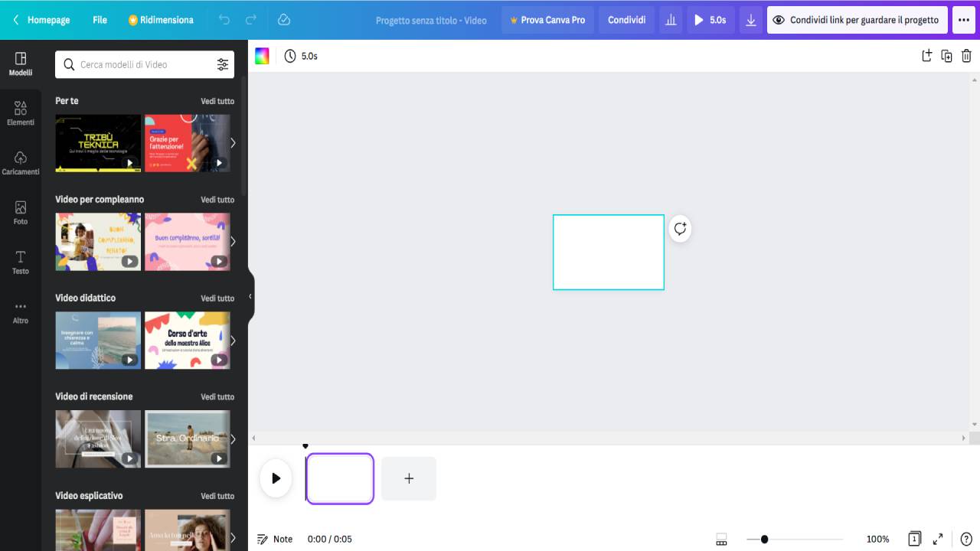Download the project with the download icon

click(750, 20)
